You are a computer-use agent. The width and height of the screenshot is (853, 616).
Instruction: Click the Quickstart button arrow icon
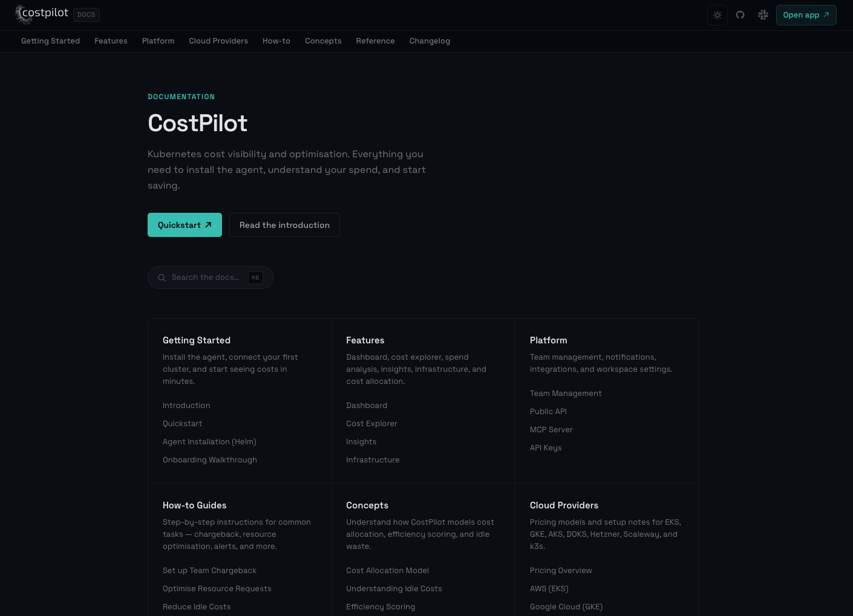point(208,224)
